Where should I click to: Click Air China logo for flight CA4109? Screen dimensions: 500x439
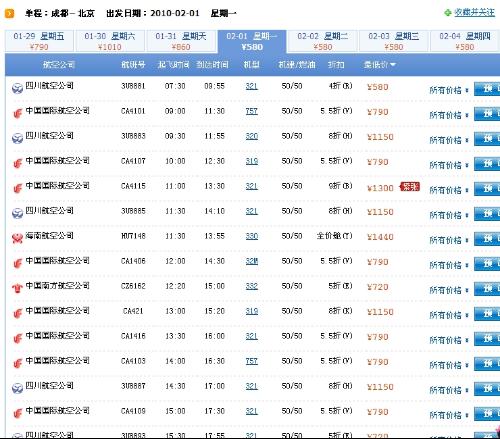[17, 413]
